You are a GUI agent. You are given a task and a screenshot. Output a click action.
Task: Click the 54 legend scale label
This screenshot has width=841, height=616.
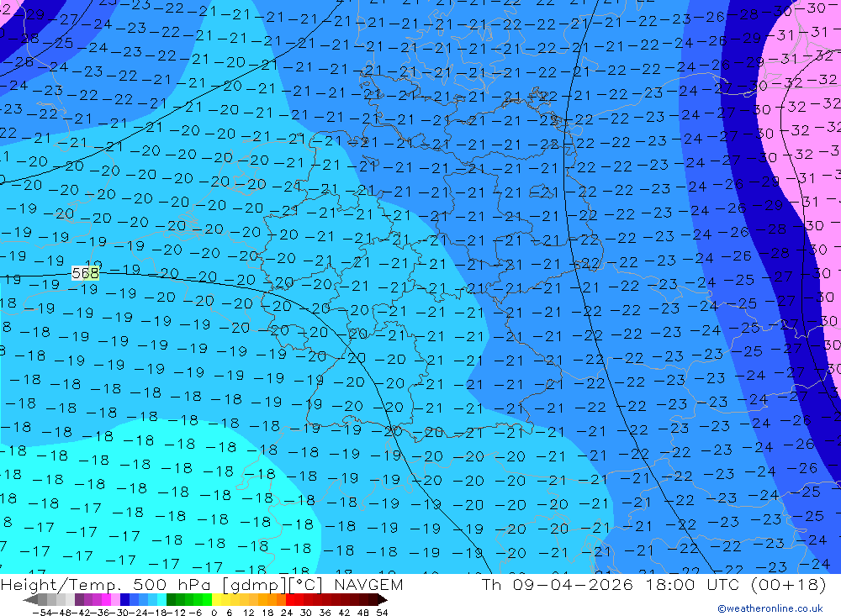[382, 613]
